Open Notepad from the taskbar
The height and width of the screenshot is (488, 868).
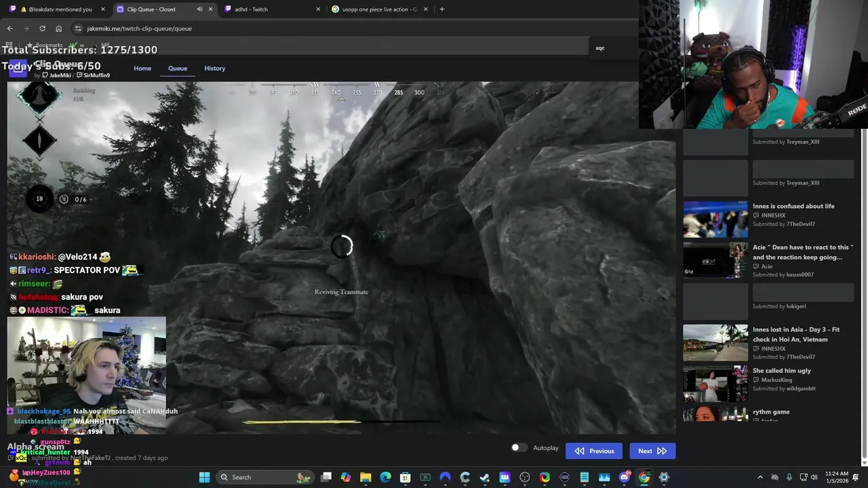coord(584,477)
